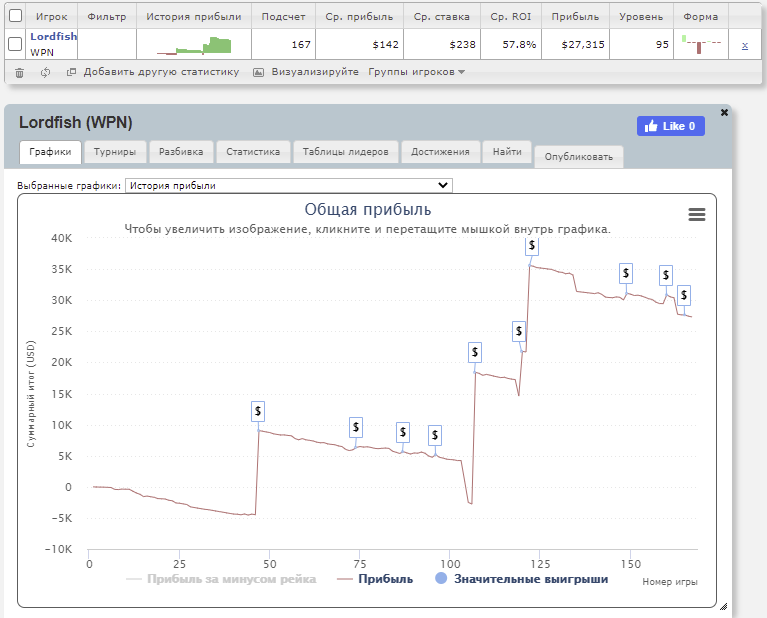The height and width of the screenshot is (618, 767).
Task: Switch to the Турниры tab
Action: click(x=116, y=152)
